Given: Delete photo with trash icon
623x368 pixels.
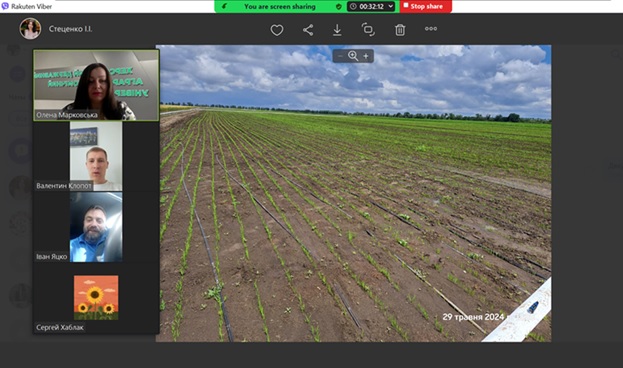Looking at the screenshot, I should coord(400,30).
